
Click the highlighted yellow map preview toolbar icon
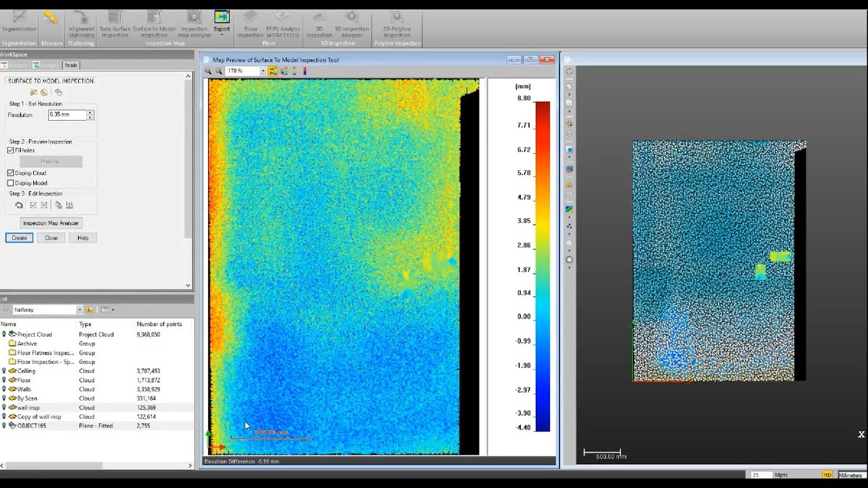coord(273,70)
